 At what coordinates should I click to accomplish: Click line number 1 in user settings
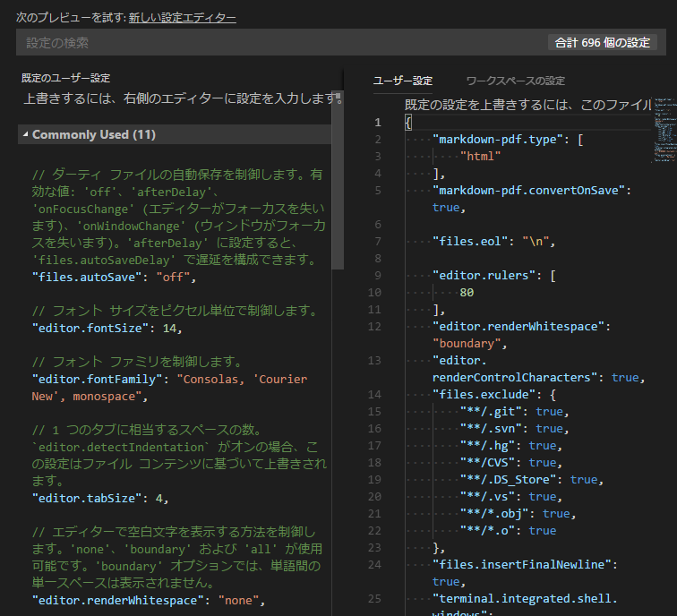(x=378, y=123)
